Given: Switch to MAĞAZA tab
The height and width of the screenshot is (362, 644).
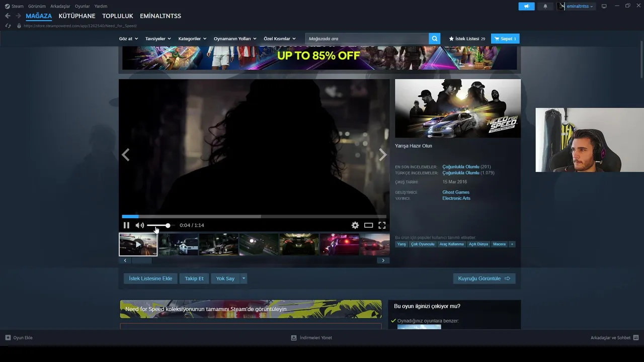Looking at the screenshot, I should tap(39, 16).
